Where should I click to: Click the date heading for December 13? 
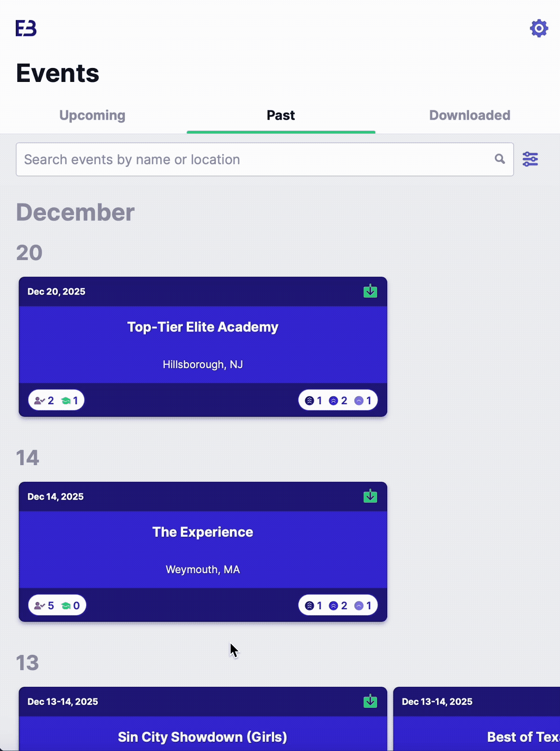(x=28, y=663)
